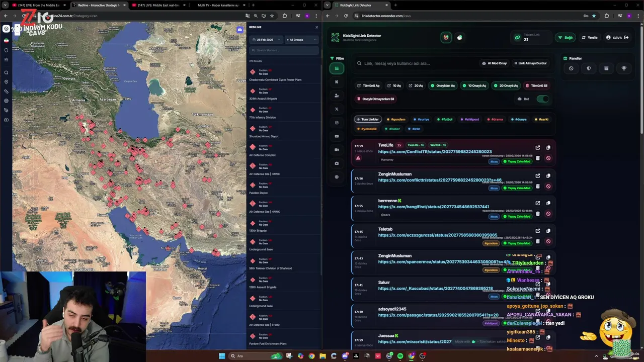This screenshot has height=362, width=644.
Task: Click the KickSight address bar URL
Action: [386, 16]
